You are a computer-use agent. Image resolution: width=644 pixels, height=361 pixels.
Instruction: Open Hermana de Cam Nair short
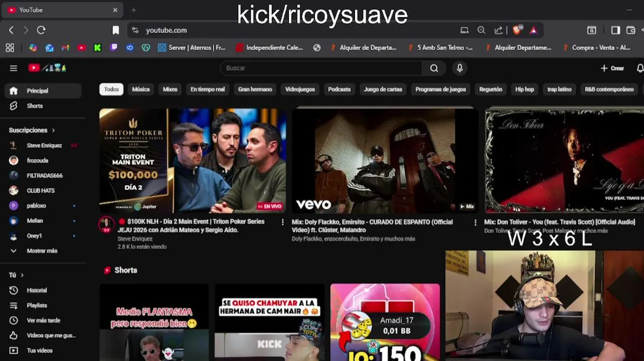point(269,322)
